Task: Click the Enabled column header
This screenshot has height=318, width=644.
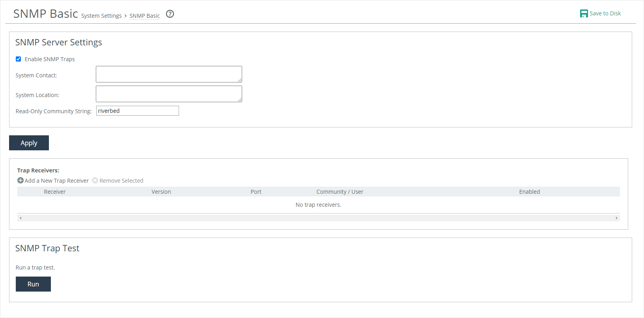Action: click(x=529, y=192)
